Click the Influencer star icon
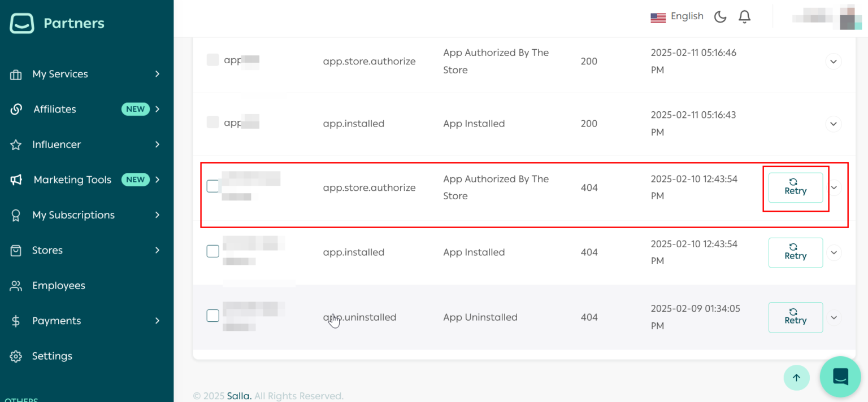 pos(16,145)
